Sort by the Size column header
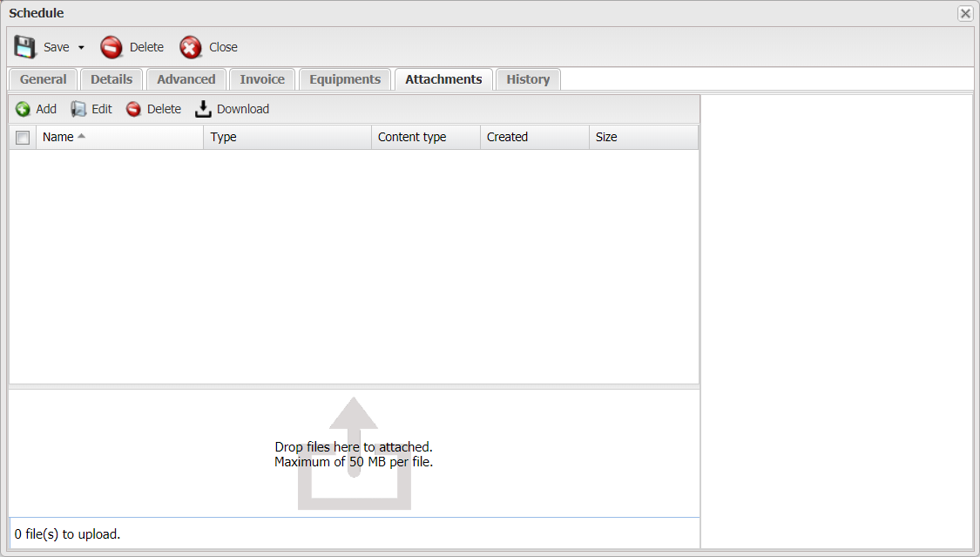The image size is (980, 557). [x=644, y=137]
